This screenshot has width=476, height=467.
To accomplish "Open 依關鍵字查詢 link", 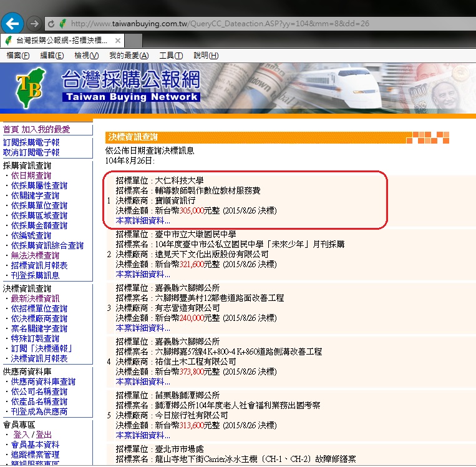I will tap(35, 195).
